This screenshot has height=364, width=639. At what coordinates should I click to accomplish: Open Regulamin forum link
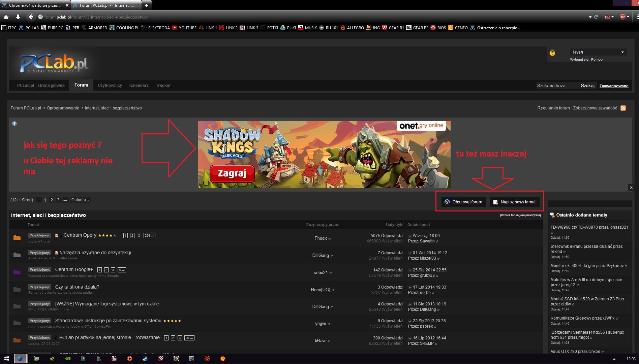pyautogui.click(x=553, y=108)
